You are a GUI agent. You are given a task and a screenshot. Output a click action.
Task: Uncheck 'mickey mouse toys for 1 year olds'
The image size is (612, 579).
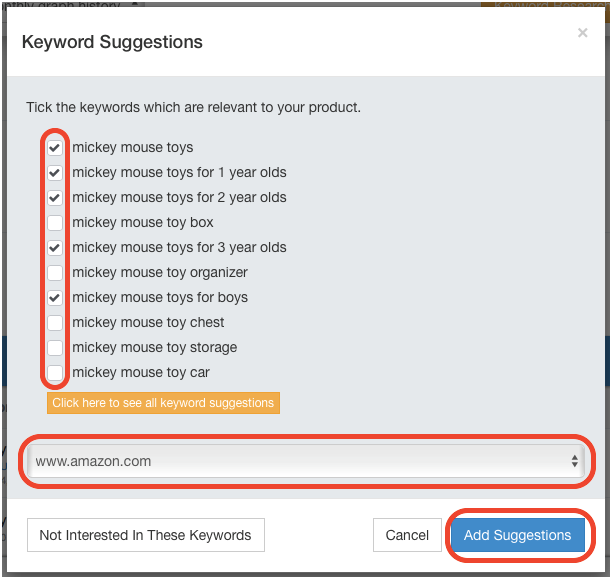tap(55, 173)
